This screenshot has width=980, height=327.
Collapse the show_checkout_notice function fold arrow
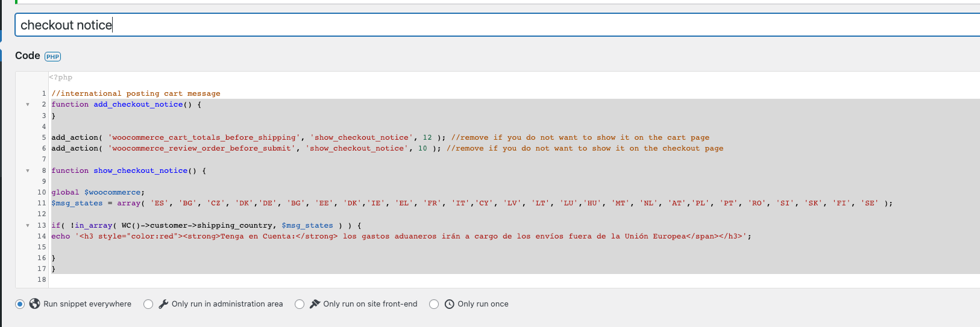[28, 170]
